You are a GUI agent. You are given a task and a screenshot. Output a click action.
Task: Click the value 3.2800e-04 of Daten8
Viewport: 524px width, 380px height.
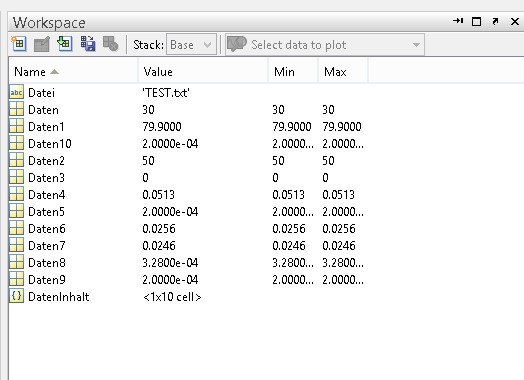(x=170, y=263)
